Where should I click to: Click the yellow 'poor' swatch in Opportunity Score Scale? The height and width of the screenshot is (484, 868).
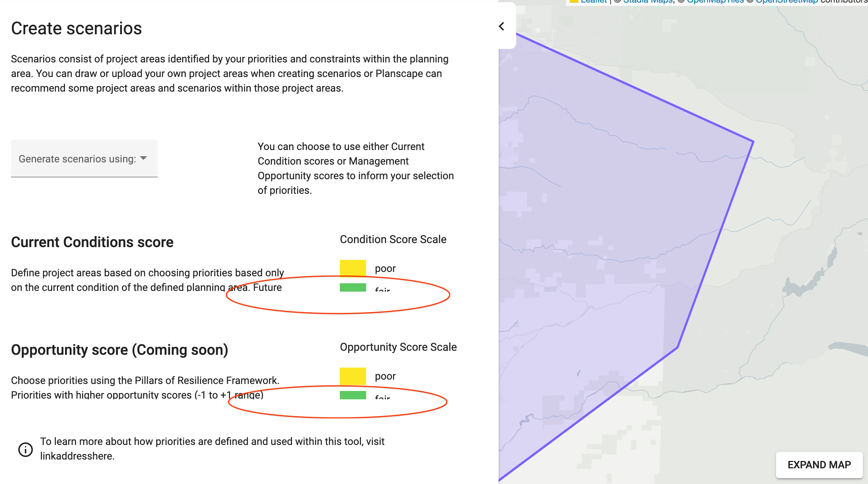pyautogui.click(x=352, y=376)
